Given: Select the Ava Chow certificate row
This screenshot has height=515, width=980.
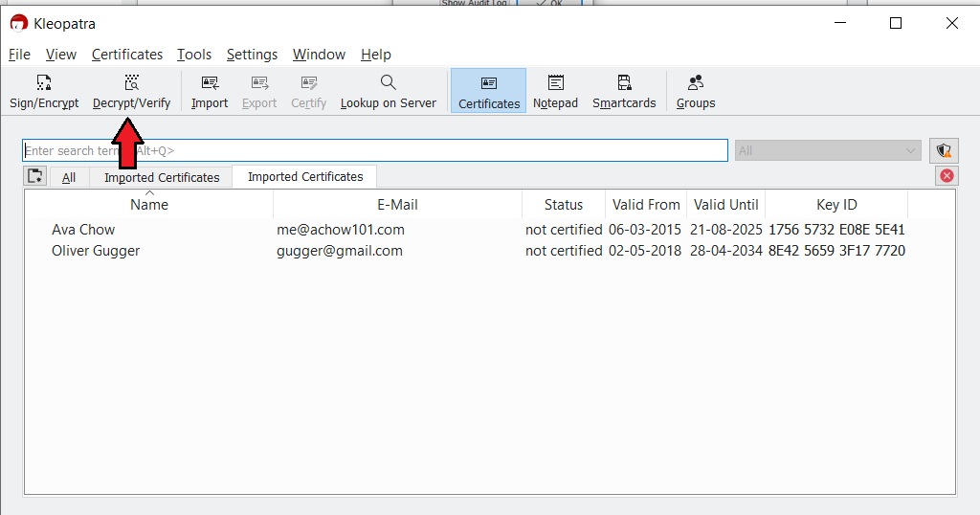Looking at the screenshot, I should click(489, 230).
